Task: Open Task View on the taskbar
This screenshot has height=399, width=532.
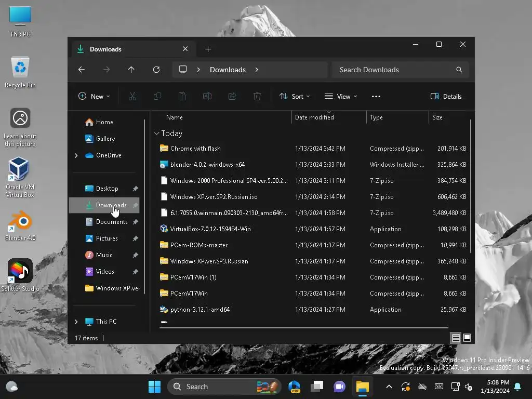Action: pos(317,387)
